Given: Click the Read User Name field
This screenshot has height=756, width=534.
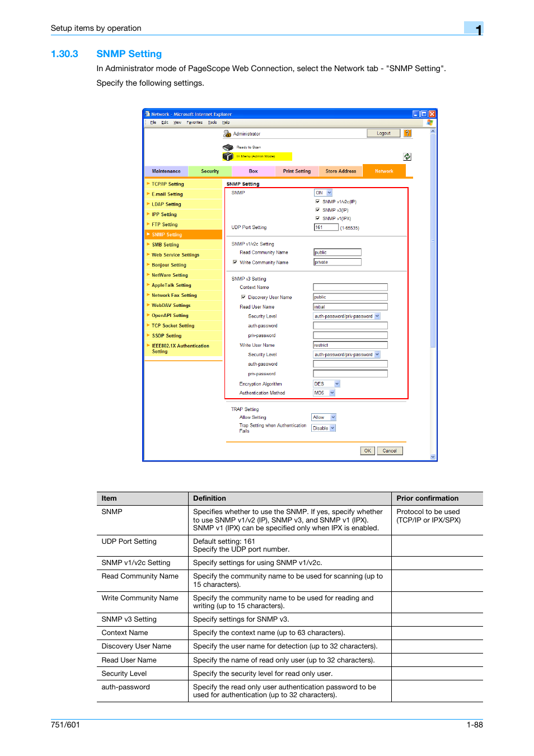Looking at the screenshot, I should tap(350, 307).
